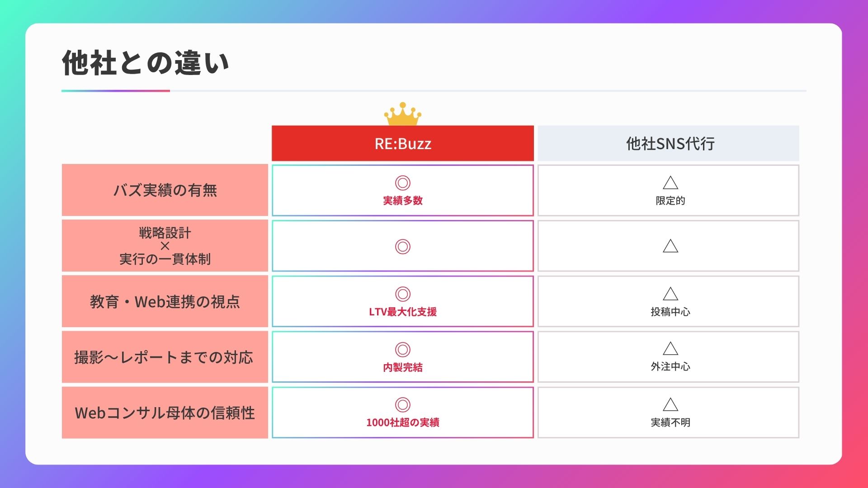Click the triangle icon above 限定的
The image size is (868, 488).
670,183
